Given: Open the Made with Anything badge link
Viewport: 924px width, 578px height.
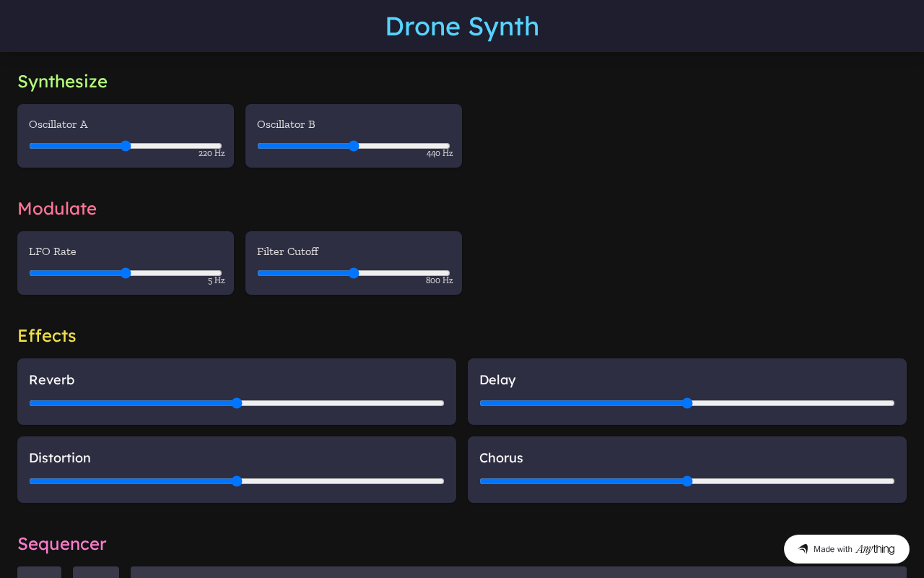Looking at the screenshot, I should [847, 549].
